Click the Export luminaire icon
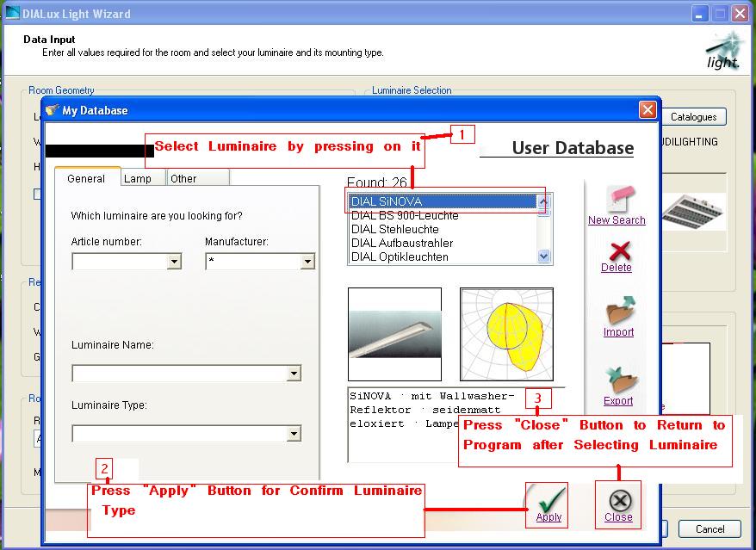The width and height of the screenshot is (756, 550). pyautogui.click(x=618, y=383)
